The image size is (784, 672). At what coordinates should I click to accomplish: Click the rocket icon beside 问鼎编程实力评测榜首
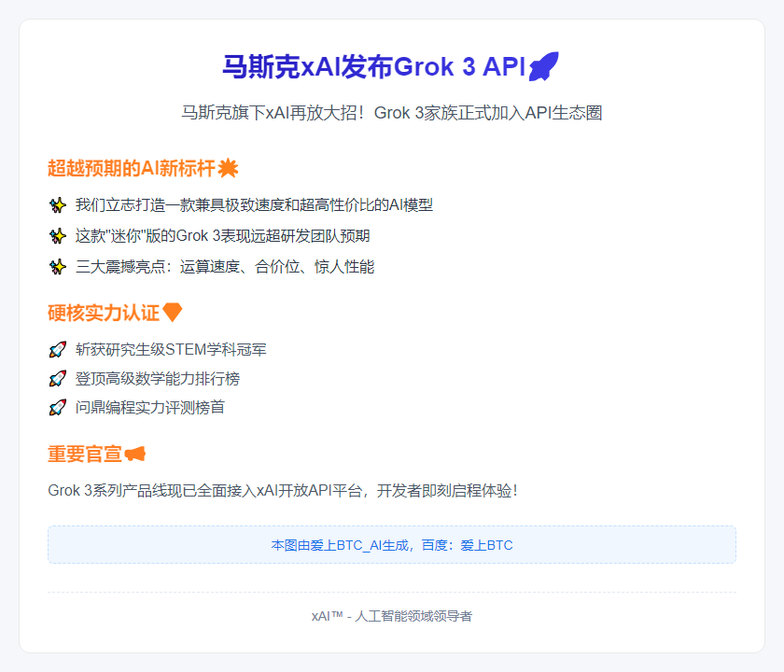pos(58,408)
